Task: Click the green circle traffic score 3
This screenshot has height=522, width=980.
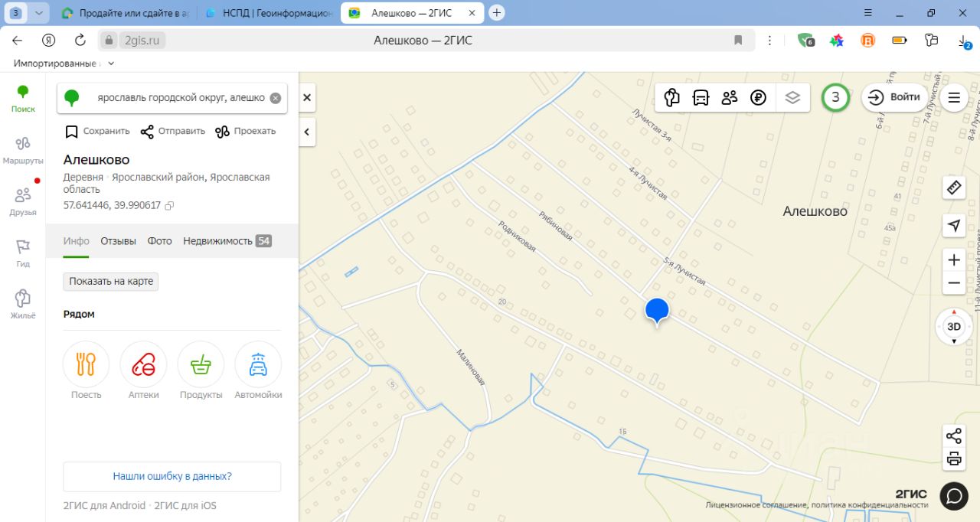Action: point(836,97)
